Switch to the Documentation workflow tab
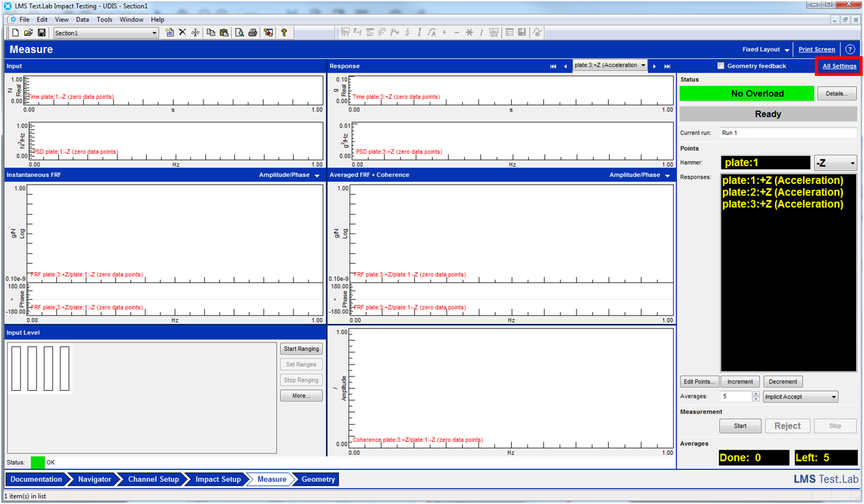 36,479
